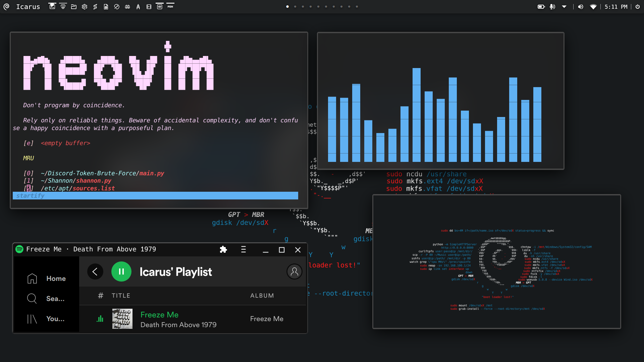This screenshot has width=644, height=362.
Task: Open ~/Shannon/shannon.py from the MRU list
Action: click(76, 181)
